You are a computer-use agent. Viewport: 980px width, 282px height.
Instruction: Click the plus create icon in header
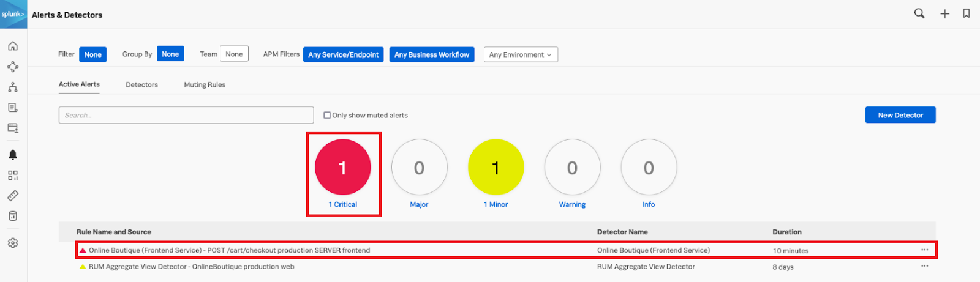945,13
